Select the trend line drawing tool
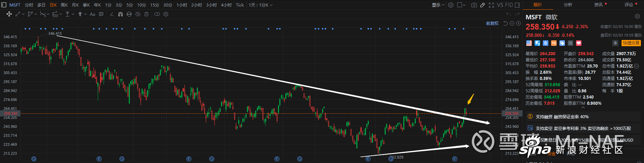644x163 pixels. click(x=18, y=14)
